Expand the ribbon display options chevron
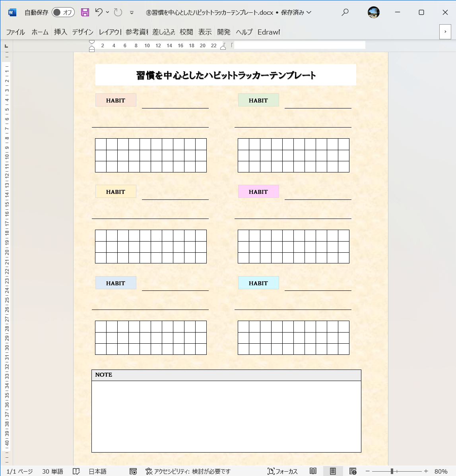Image resolution: width=456 pixels, height=476 pixels. click(445, 32)
